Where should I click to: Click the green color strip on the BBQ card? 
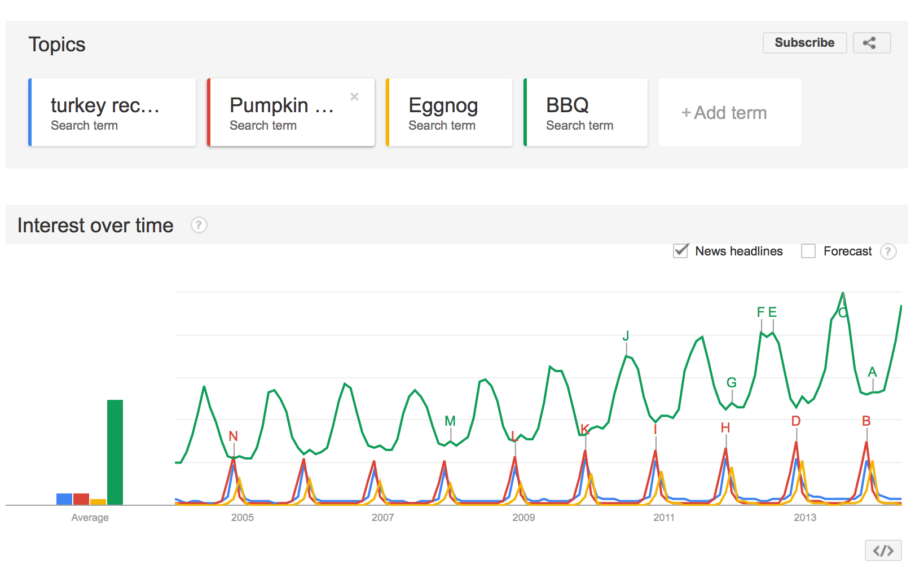point(525,112)
